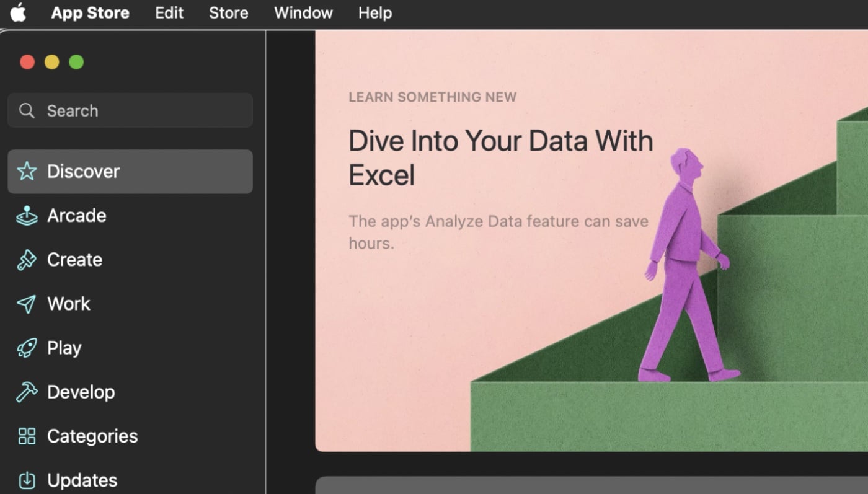This screenshot has height=494, width=868.
Task: Show the Help menu
Action: pyautogui.click(x=374, y=13)
